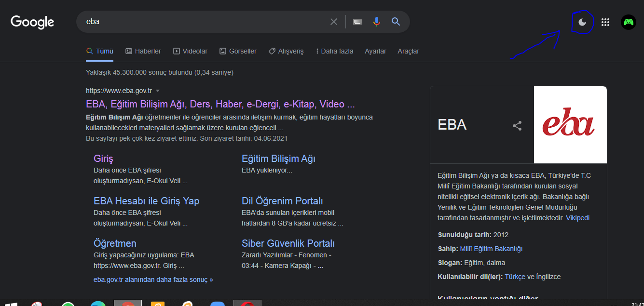The image size is (644, 306).
Task: Switch to the Haberler tab
Action: 143,51
